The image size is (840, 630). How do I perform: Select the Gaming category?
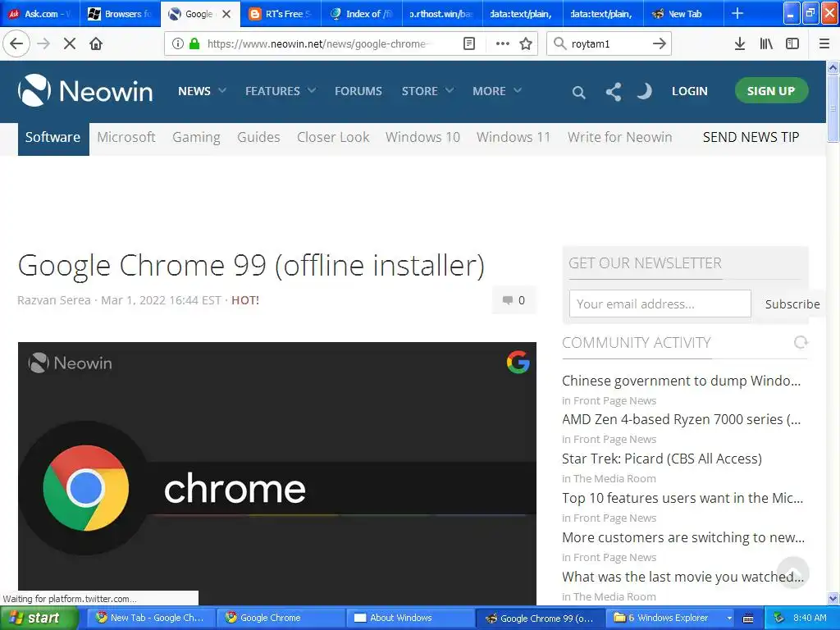tap(196, 137)
